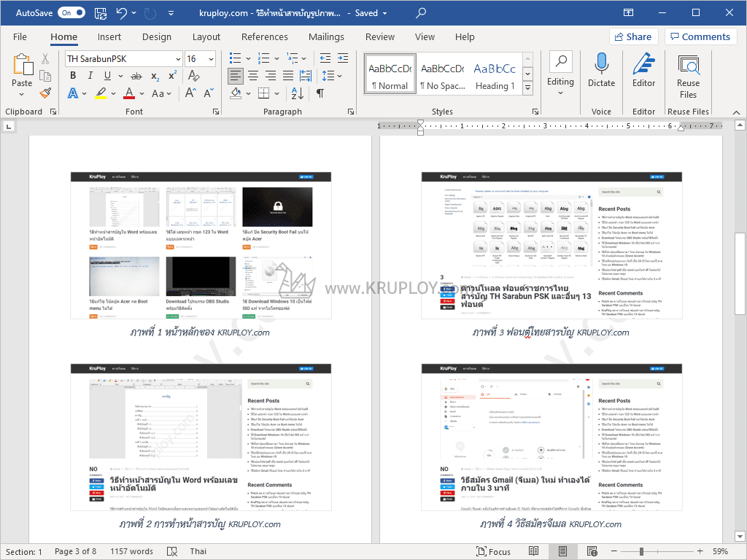This screenshot has height=560, width=747.
Task: Increase font size with Grow Font
Action: [x=190, y=93]
